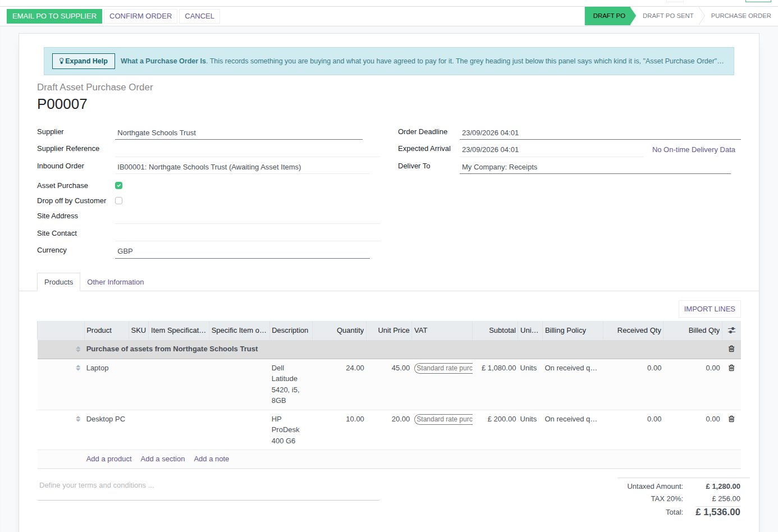The image size is (778, 532).
Task: Click the Billed Qty column header
Action: click(693, 331)
